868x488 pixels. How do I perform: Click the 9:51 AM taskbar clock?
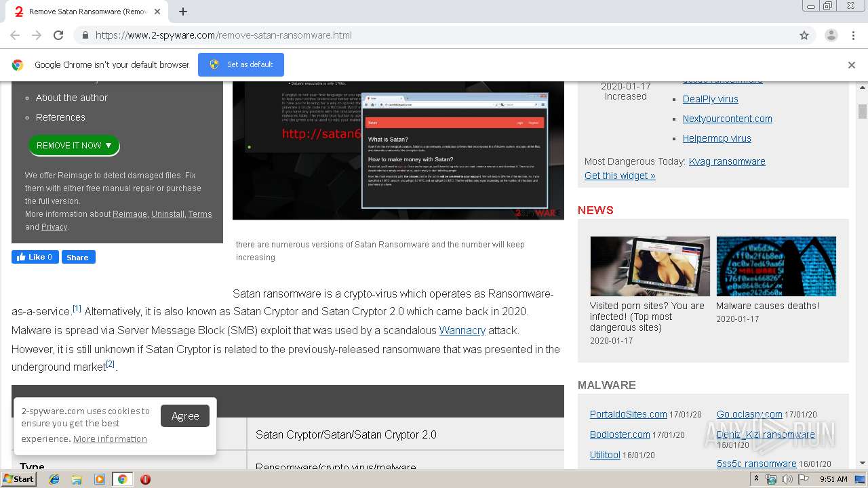click(833, 479)
